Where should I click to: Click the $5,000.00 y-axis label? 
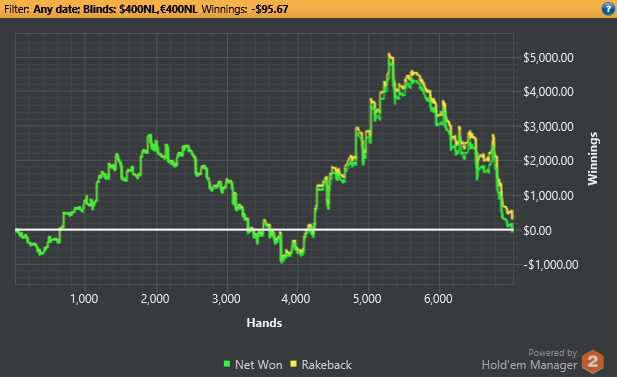548,58
